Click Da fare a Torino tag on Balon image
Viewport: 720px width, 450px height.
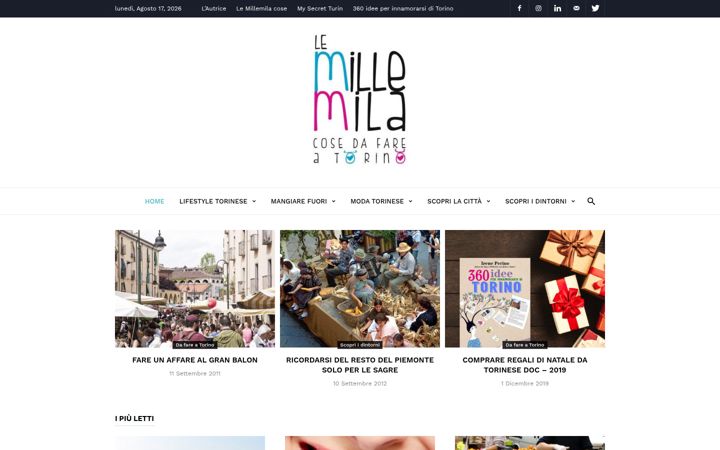pyautogui.click(x=195, y=345)
